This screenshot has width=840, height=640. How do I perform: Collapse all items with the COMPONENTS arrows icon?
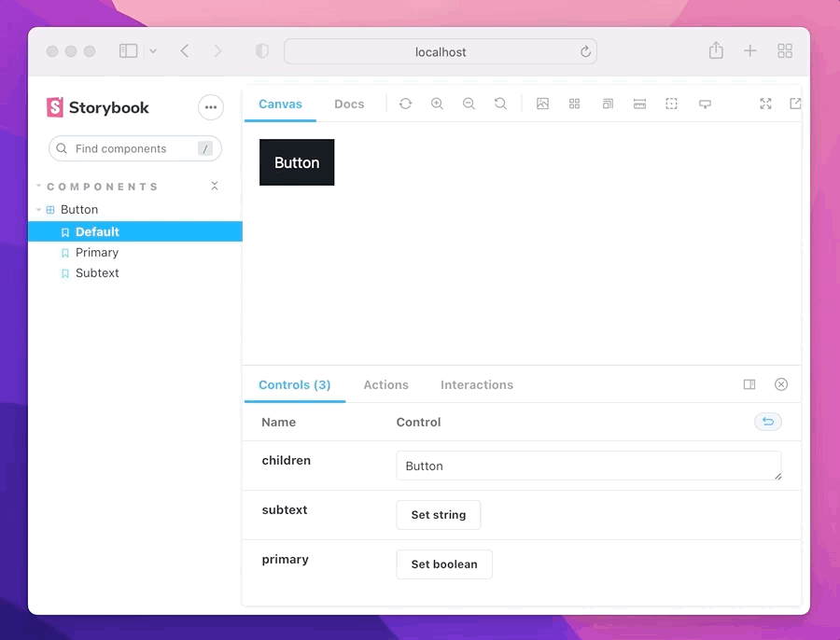[215, 186]
